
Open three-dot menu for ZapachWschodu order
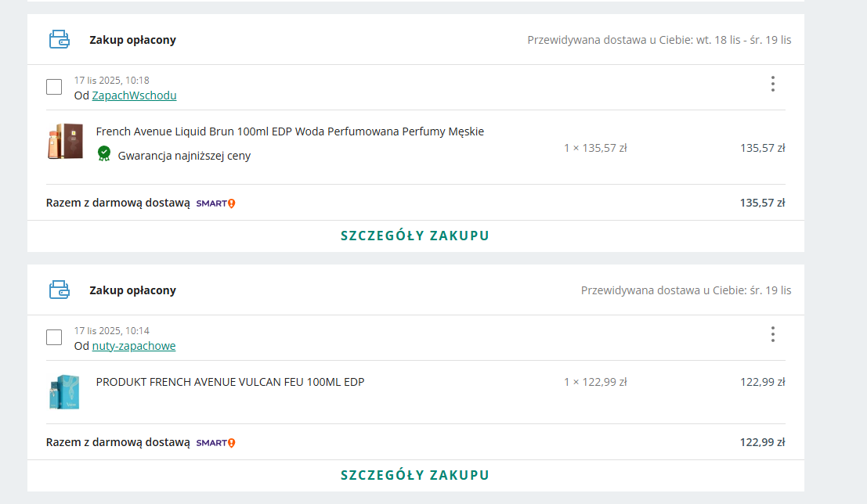pos(772,84)
